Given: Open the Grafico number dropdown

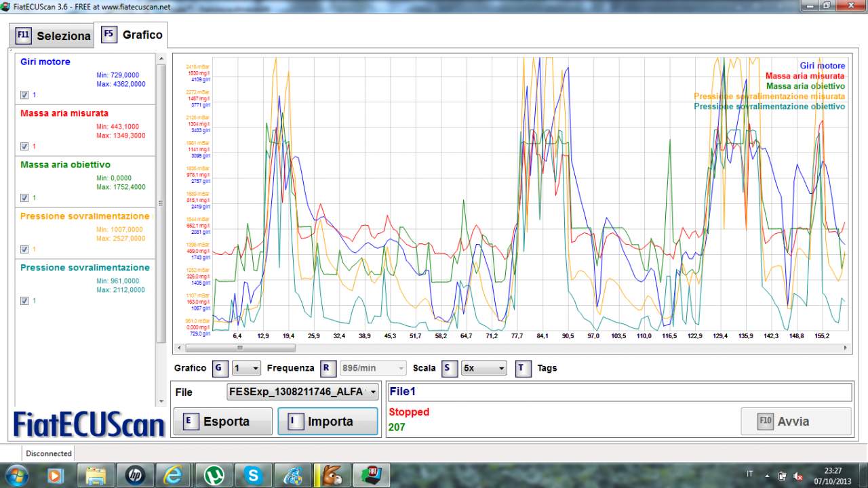Looking at the screenshot, I should [x=246, y=368].
